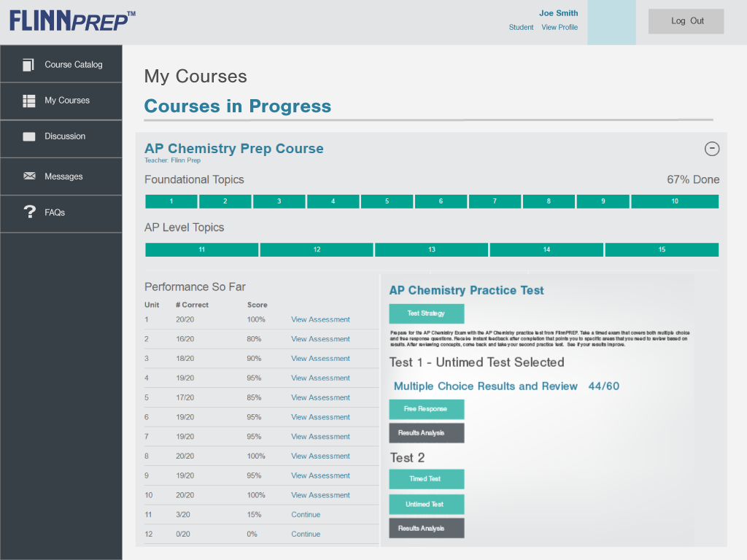
Task: Select AP Level Topics segment 13
Action: click(x=431, y=249)
